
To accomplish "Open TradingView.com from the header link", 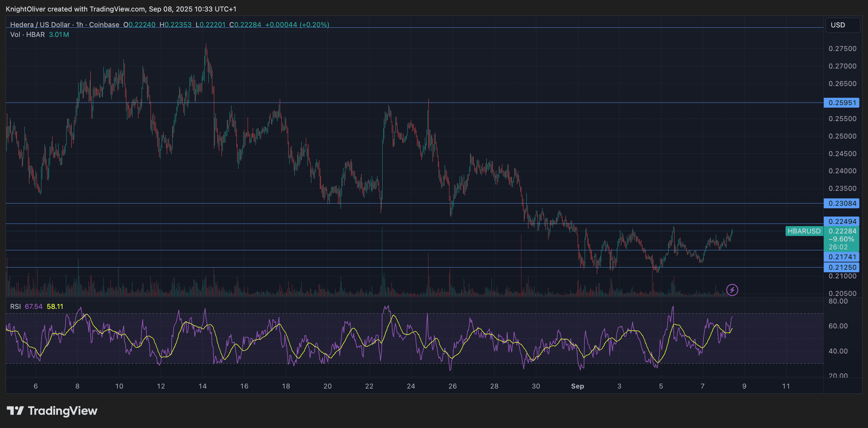I will [116, 9].
